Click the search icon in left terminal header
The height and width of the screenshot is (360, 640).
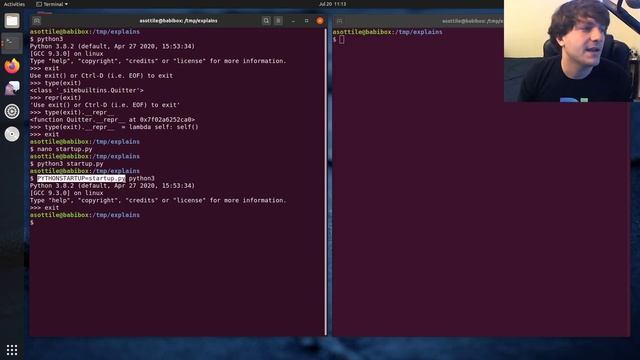point(266,20)
